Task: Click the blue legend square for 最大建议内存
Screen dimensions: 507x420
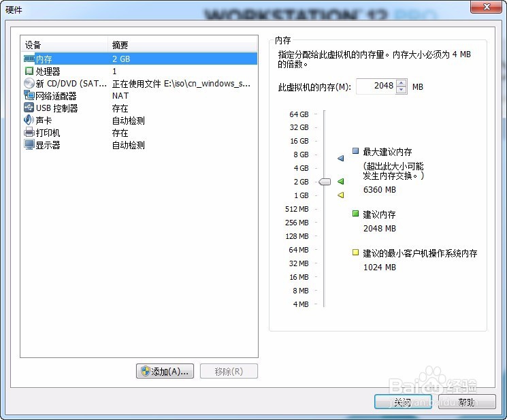Action: pyautogui.click(x=355, y=150)
